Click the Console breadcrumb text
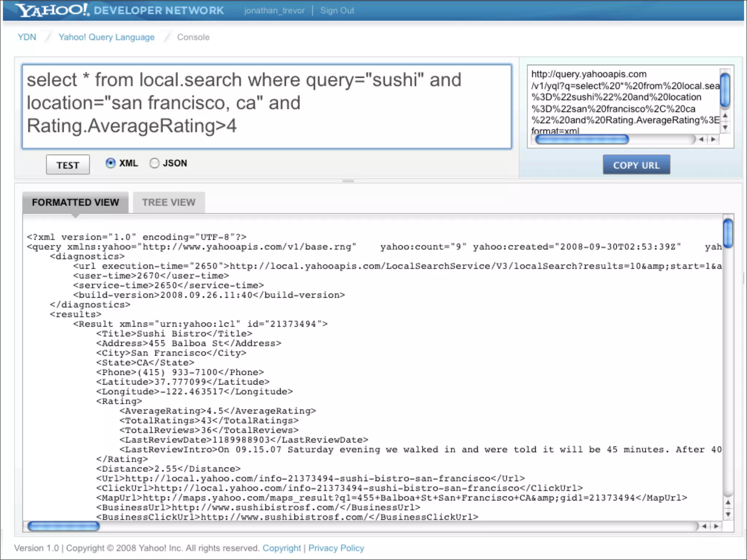 coord(193,37)
